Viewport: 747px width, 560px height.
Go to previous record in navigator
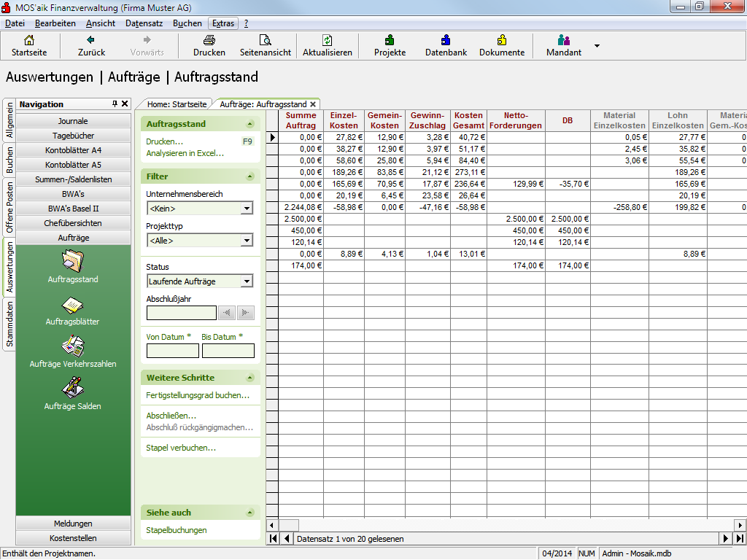(286, 539)
